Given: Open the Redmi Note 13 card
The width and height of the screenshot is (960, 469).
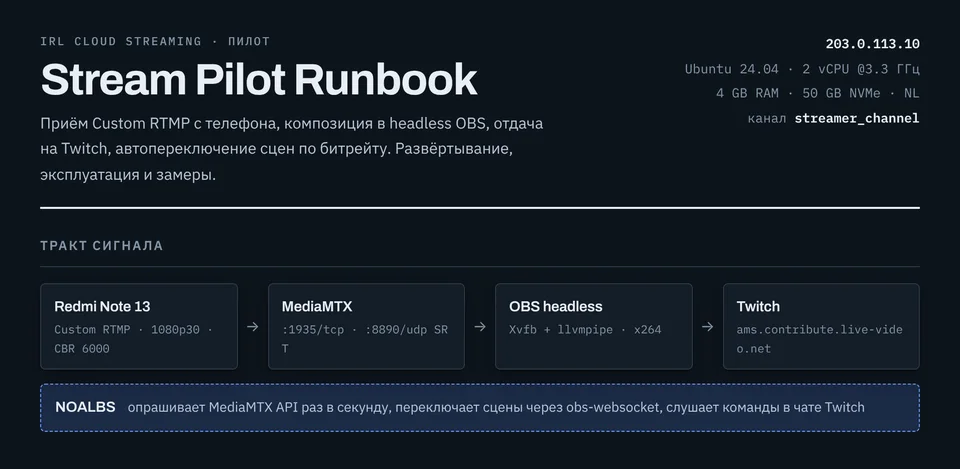Looking at the screenshot, I should (139, 326).
